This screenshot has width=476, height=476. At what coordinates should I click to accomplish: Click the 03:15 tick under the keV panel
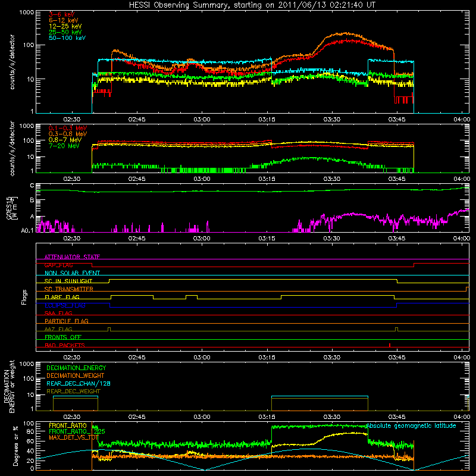(267, 120)
